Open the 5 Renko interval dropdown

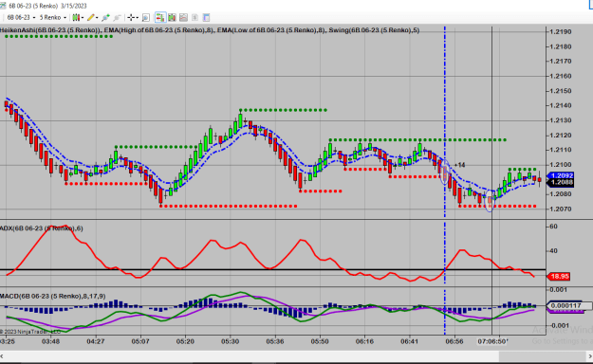52,17
